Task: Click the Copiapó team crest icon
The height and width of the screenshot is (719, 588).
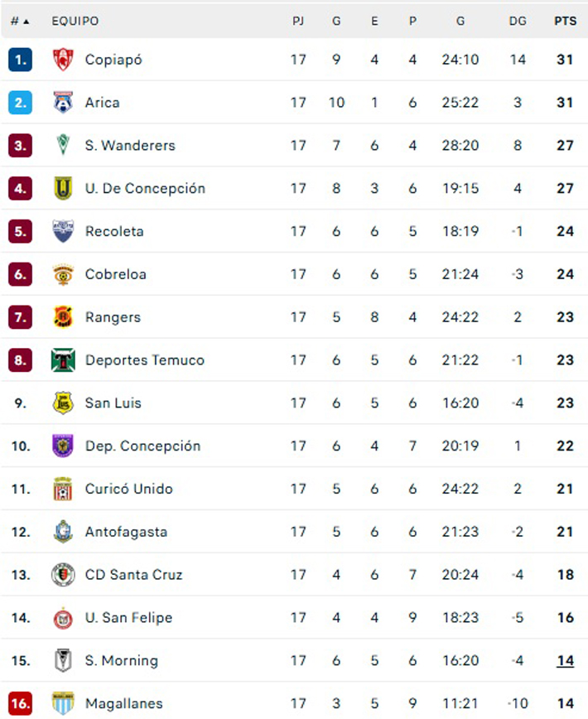Action: pos(63,59)
